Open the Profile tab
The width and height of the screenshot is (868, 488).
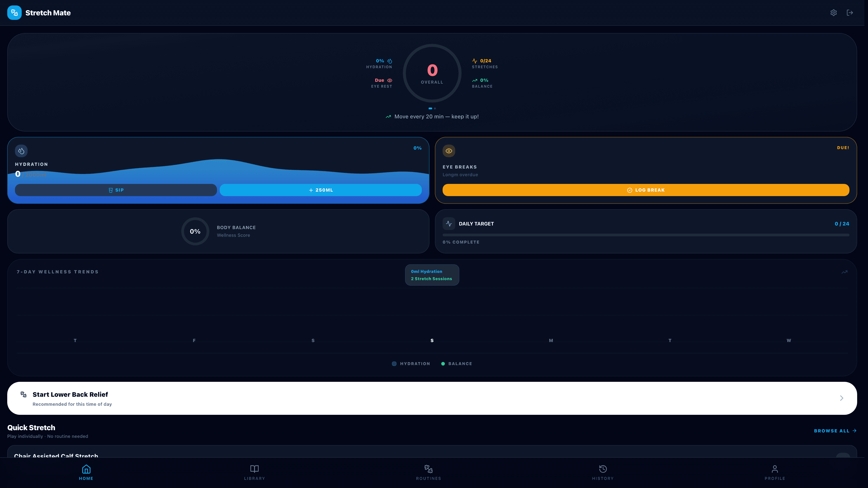(x=775, y=472)
